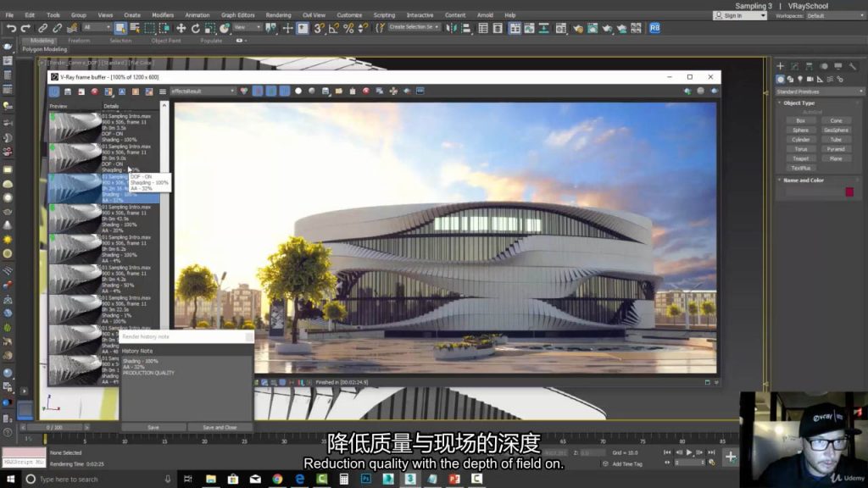Toggle Angle Snap
868x488 pixels.
[x=334, y=28]
